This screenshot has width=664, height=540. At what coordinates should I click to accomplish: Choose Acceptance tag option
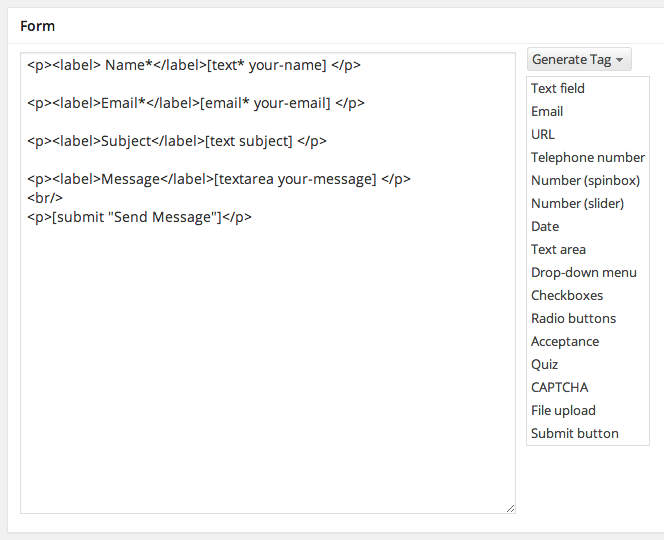(565, 341)
